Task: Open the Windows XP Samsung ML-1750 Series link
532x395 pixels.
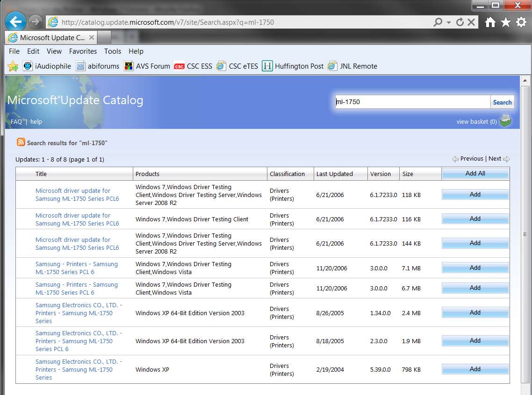Action: coord(79,369)
